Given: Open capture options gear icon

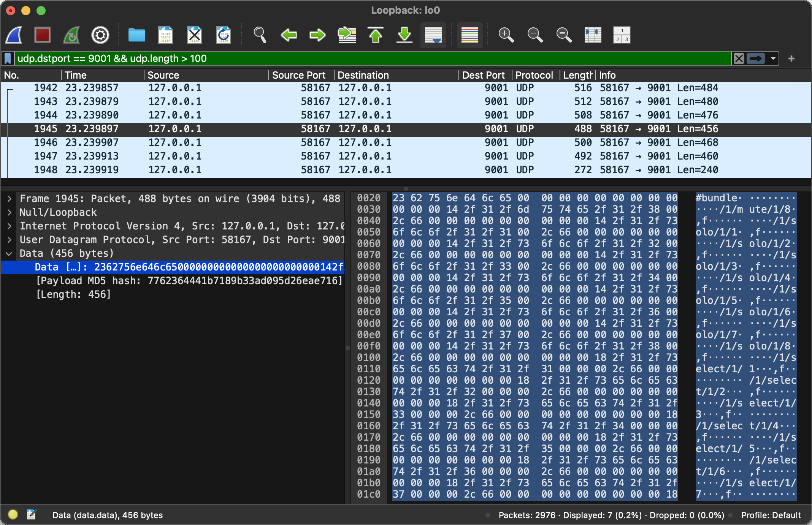Looking at the screenshot, I should pyautogui.click(x=100, y=35).
